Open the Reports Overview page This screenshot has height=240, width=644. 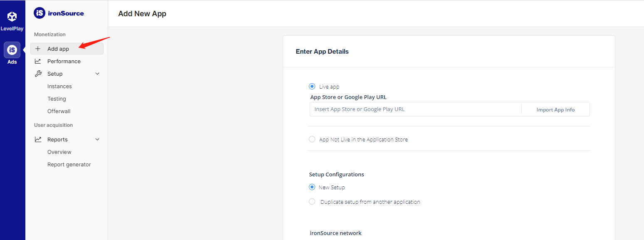59,152
